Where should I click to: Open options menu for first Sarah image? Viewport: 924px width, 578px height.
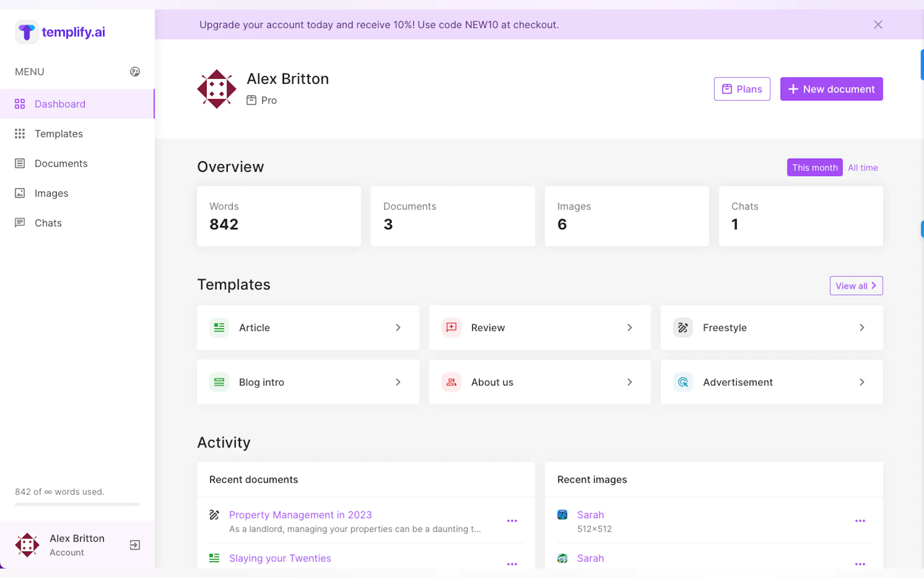pos(860,521)
